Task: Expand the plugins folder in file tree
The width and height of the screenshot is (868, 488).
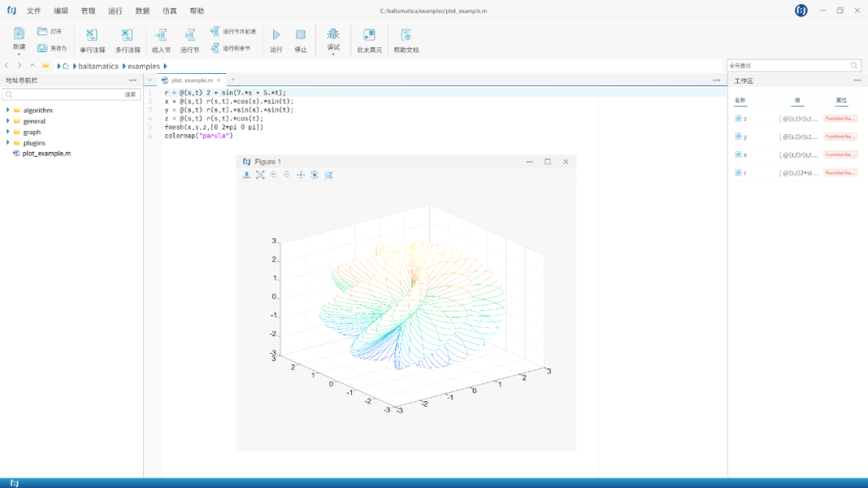Action: coord(8,143)
